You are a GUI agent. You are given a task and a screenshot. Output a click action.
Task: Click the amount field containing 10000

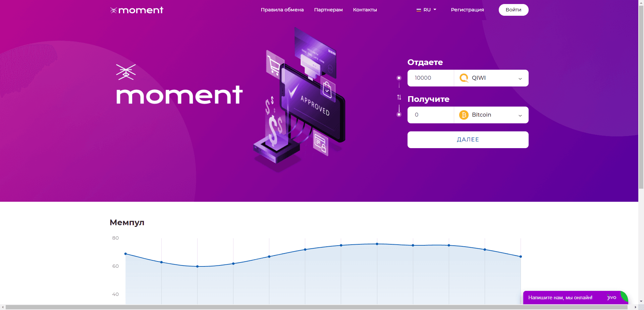click(x=431, y=78)
